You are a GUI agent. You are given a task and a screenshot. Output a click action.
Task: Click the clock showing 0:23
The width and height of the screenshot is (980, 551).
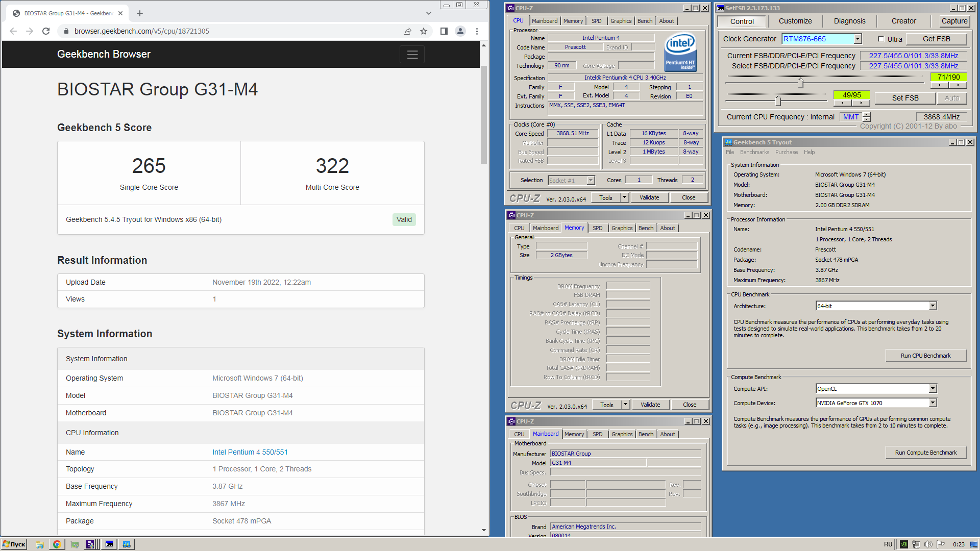click(959, 544)
